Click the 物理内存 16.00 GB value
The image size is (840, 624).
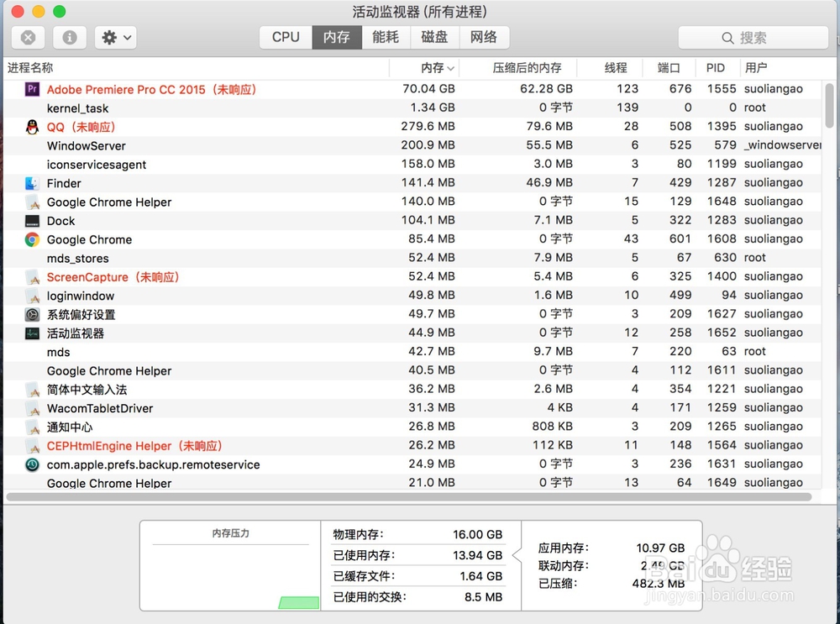[477, 534]
